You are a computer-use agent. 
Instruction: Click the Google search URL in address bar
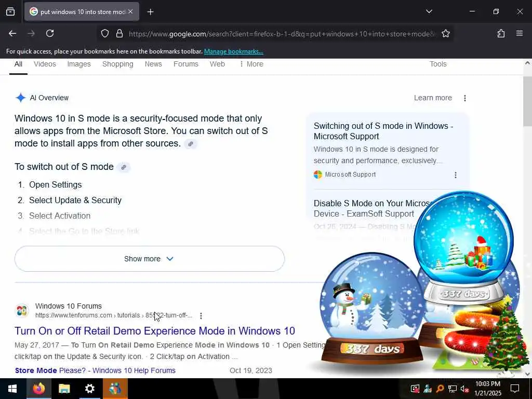click(282, 34)
